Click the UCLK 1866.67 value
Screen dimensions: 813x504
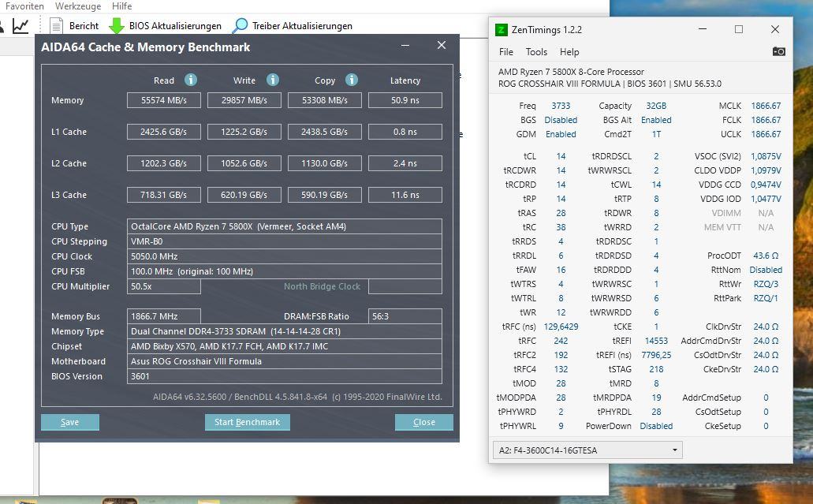(x=766, y=134)
